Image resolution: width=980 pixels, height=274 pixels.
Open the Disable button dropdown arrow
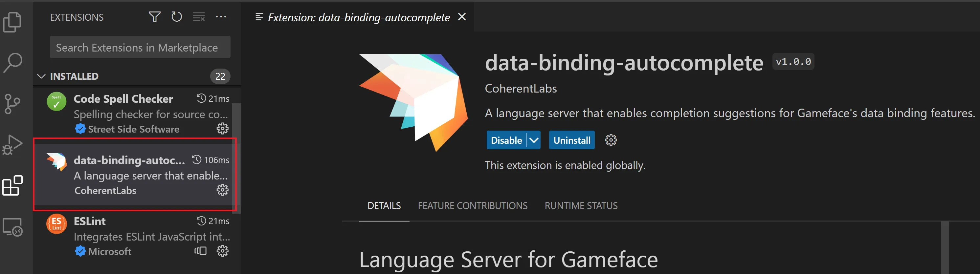[534, 140]
